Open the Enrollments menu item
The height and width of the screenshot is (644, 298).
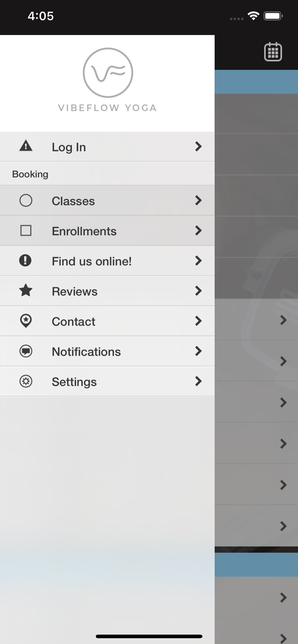tap(107, 231)
